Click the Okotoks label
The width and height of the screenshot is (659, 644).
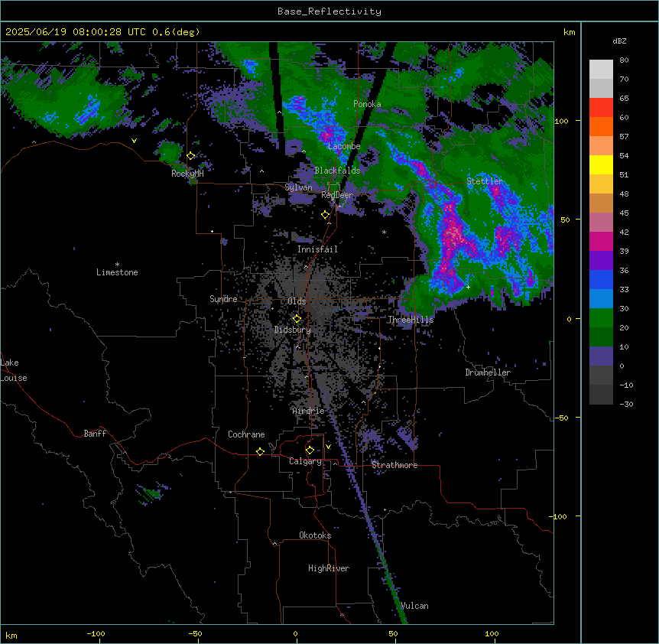pyautogui.click(x=315, y=535)
